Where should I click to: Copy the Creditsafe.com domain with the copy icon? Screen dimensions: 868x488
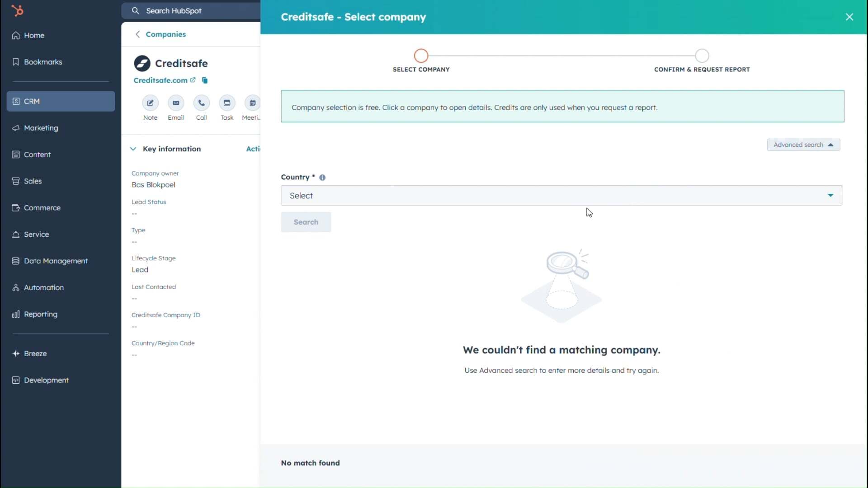(205, 80)
